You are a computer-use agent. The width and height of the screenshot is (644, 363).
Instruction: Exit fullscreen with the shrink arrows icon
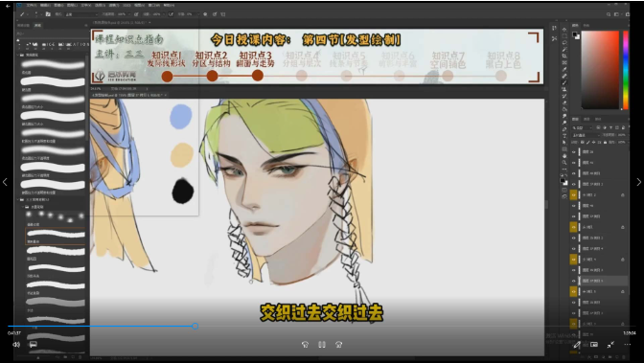(x=610, y=345)
